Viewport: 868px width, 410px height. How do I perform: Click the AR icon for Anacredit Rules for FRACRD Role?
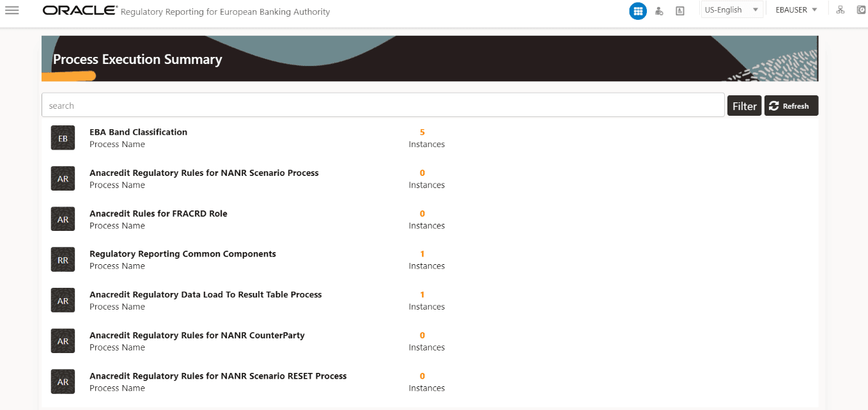pos(62,219)
